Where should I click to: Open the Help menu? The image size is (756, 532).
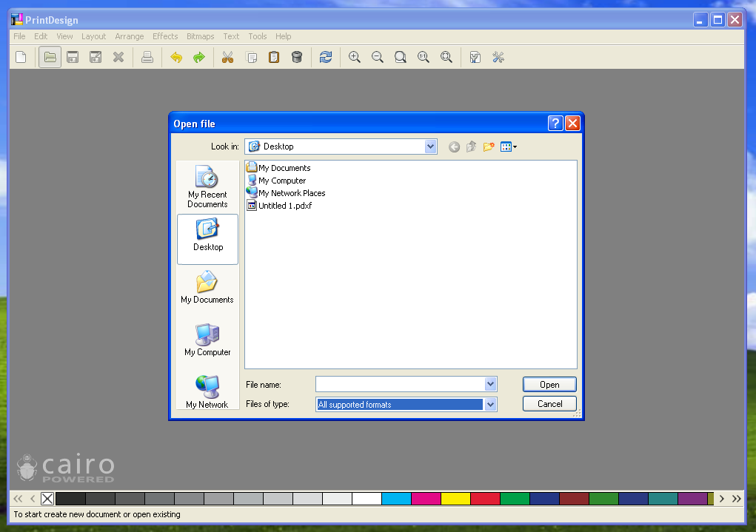(283, 36)
